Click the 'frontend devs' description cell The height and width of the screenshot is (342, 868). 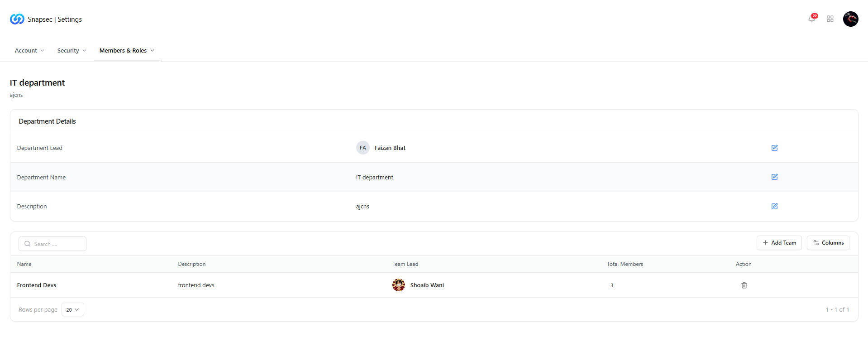[196, 285]
